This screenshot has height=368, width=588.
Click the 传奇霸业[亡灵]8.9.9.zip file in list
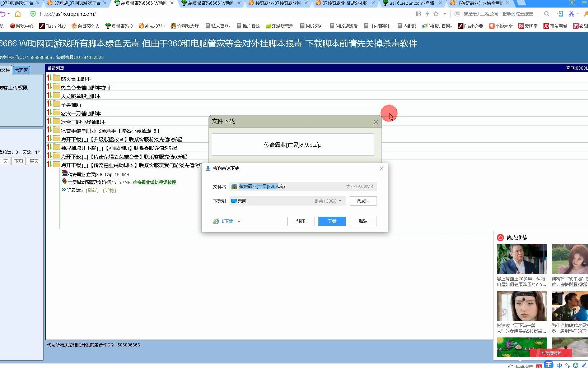click(90, 174)
